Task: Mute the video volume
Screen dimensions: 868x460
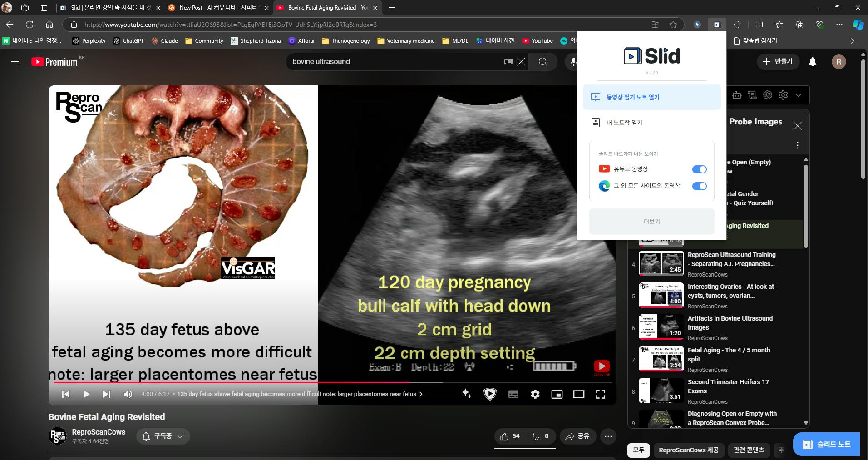Action: click(x=128, y=394)
